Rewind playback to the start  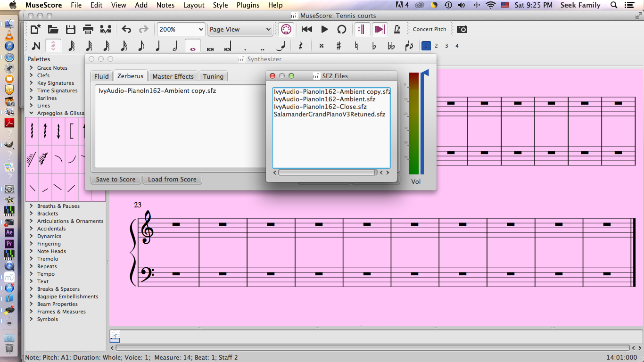(307, 29)
